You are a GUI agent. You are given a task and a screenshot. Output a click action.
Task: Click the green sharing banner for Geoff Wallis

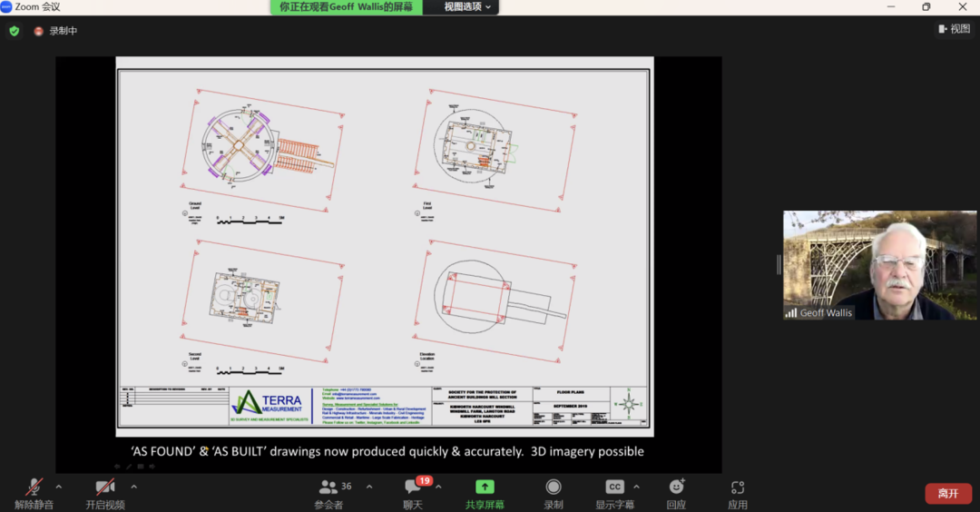click(347, 7)
